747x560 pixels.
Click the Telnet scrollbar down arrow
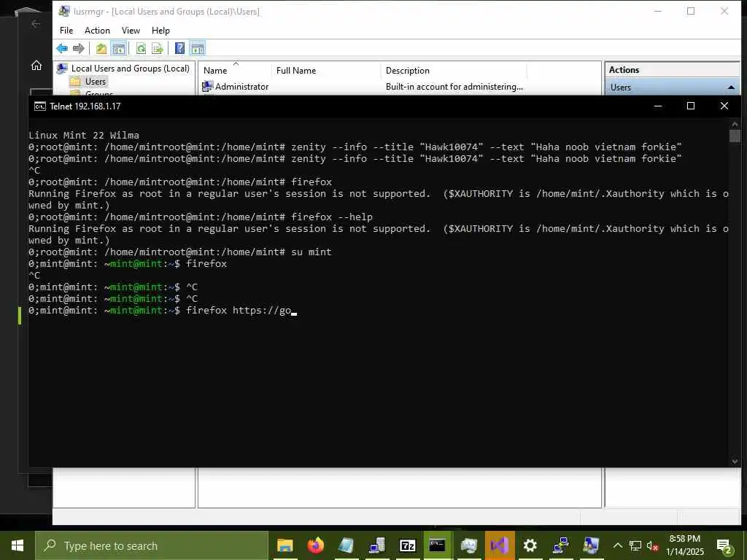[x=734, y=461]
